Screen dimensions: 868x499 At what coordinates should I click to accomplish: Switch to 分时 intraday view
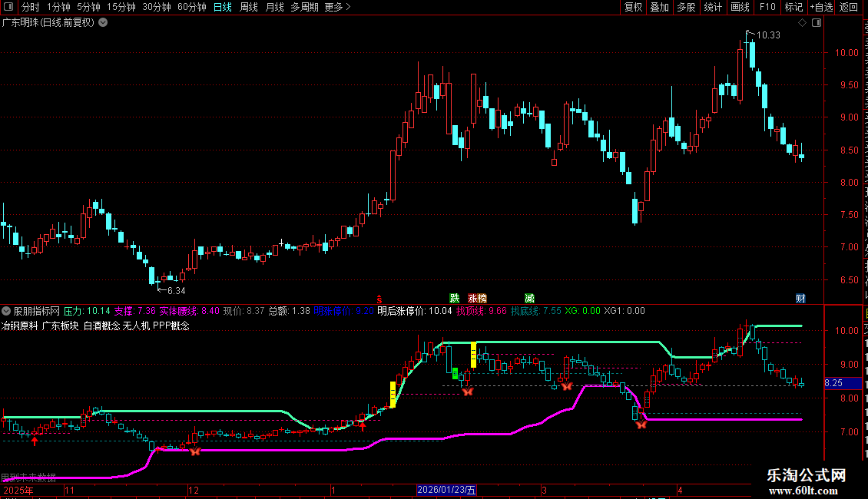(31, 7)
